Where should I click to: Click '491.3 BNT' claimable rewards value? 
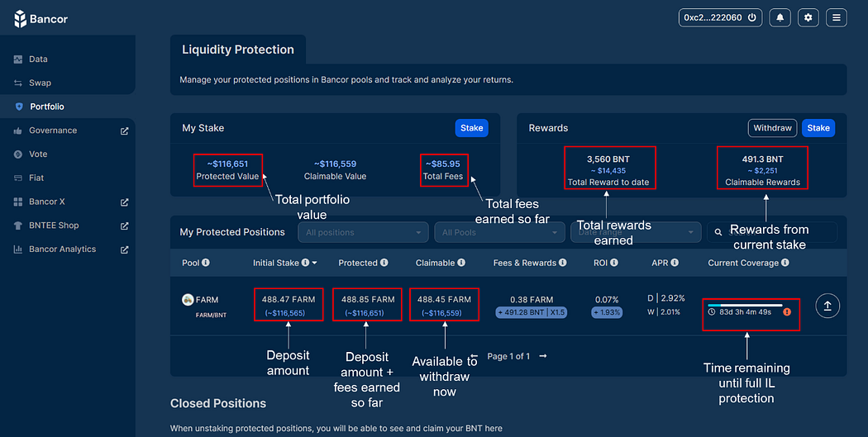pos(762,159)
